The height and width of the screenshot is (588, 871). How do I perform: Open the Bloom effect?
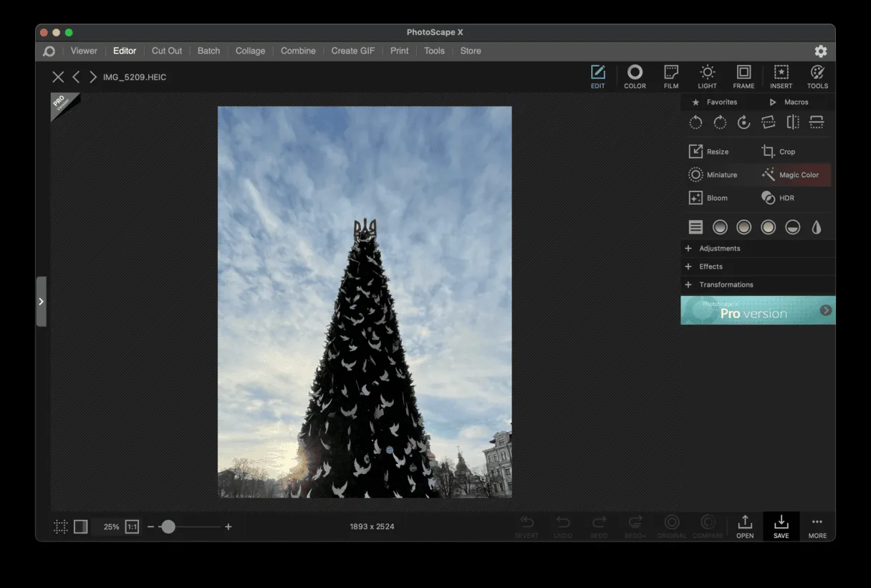click(x=716, y=198)
